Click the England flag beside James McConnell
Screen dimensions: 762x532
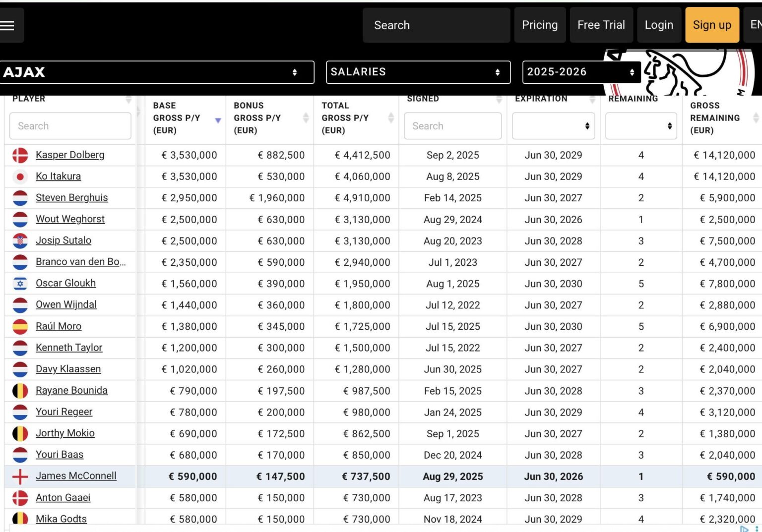(20, 476)
